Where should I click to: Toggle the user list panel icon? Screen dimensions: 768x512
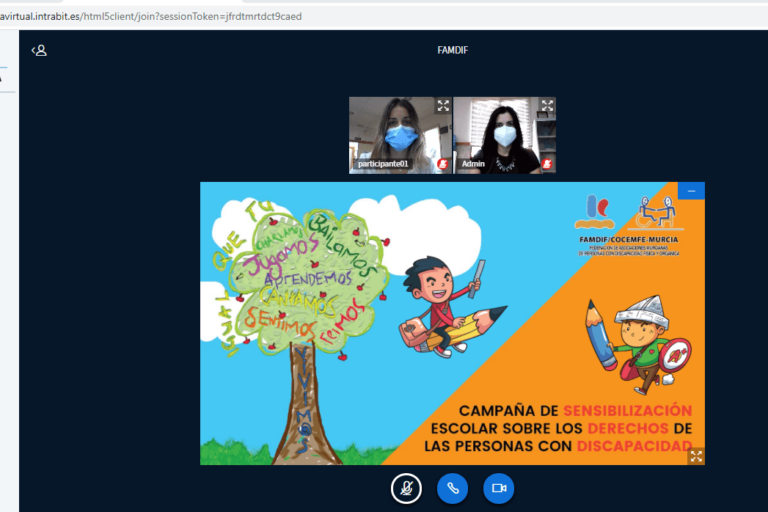click(x=39, y=50)
